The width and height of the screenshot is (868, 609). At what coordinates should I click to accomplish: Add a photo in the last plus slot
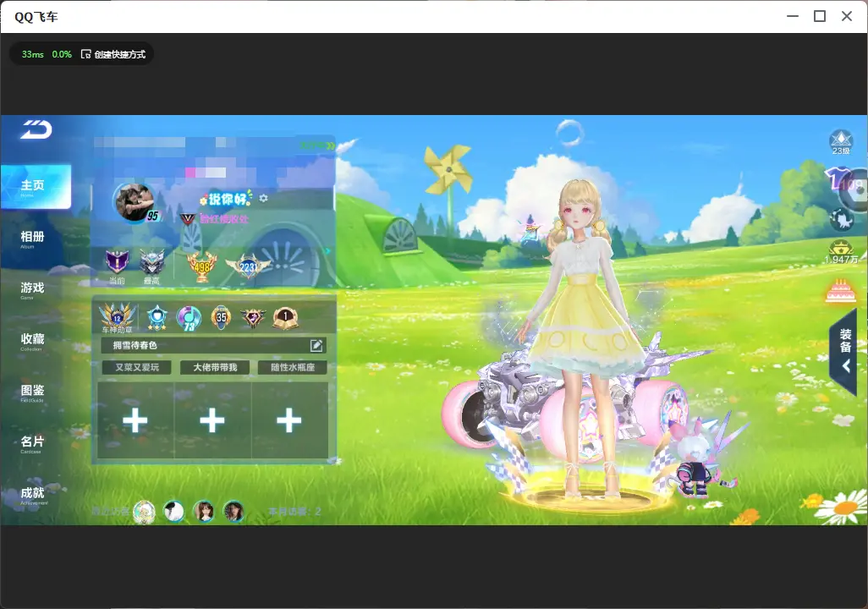(289, 420)
